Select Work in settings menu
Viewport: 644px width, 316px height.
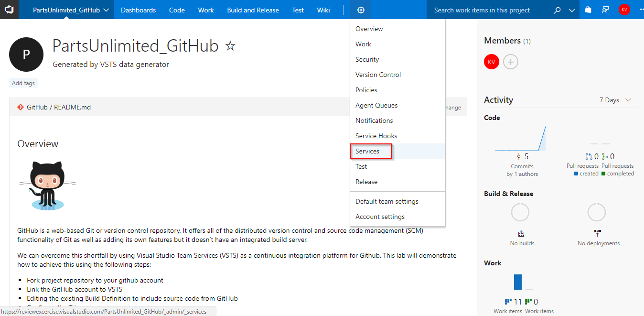click(x=397, y=44)
